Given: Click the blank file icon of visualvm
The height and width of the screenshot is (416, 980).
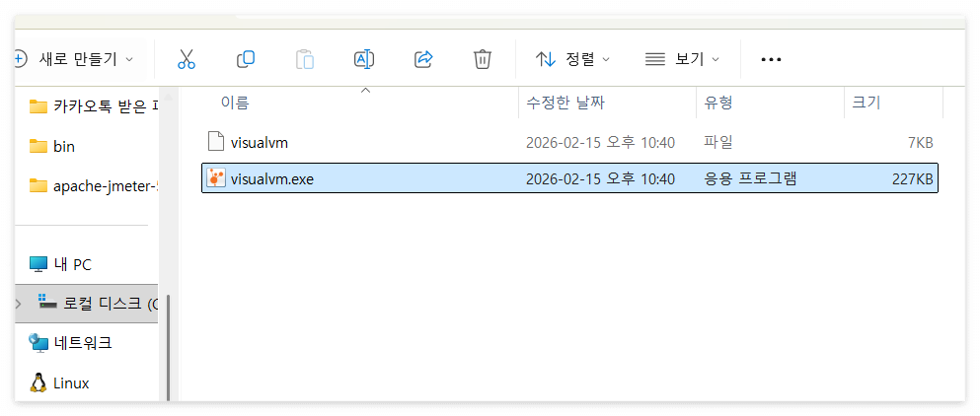Looking at the screenshot, I should 215,142.
